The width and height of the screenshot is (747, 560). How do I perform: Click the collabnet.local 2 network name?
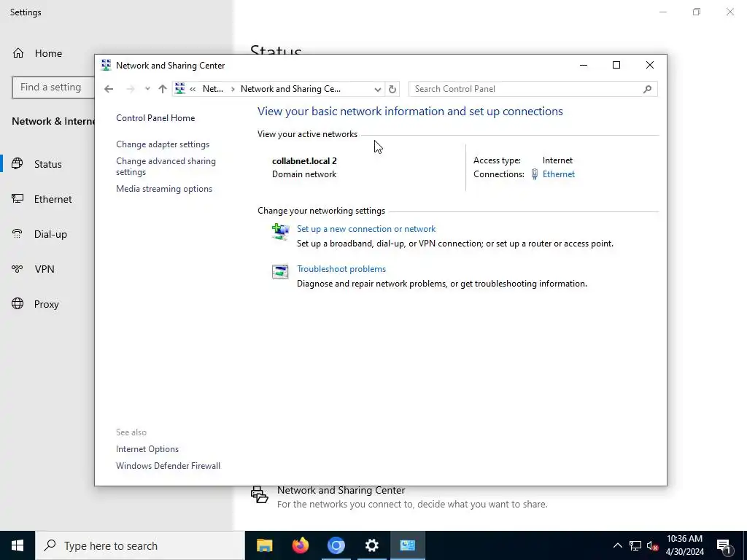click(304, 161)
